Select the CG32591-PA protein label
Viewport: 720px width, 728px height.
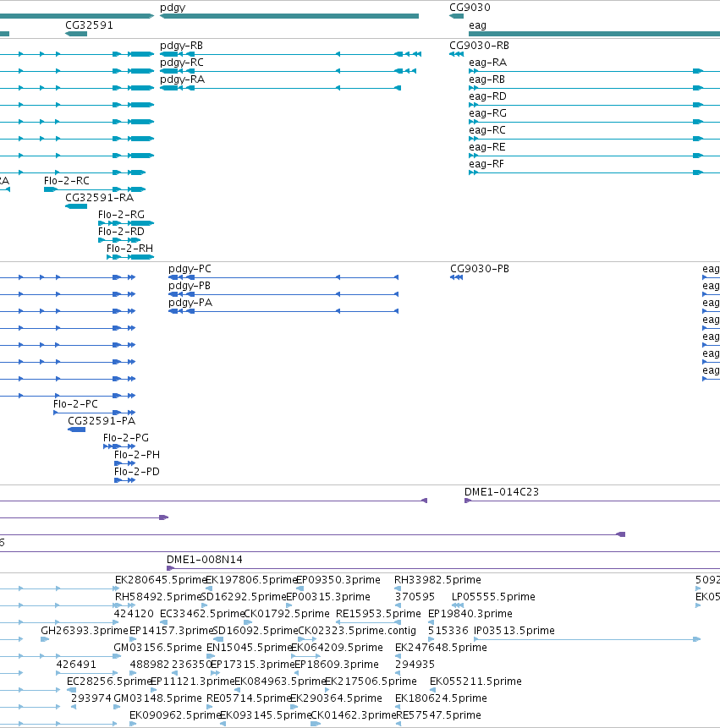(x=102, y=421)
